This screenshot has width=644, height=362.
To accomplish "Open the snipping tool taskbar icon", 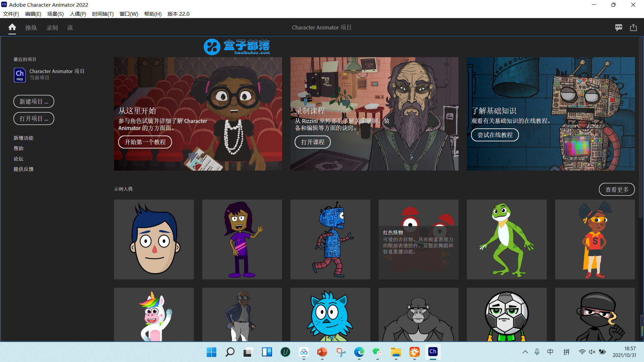I will coord(340,352).
